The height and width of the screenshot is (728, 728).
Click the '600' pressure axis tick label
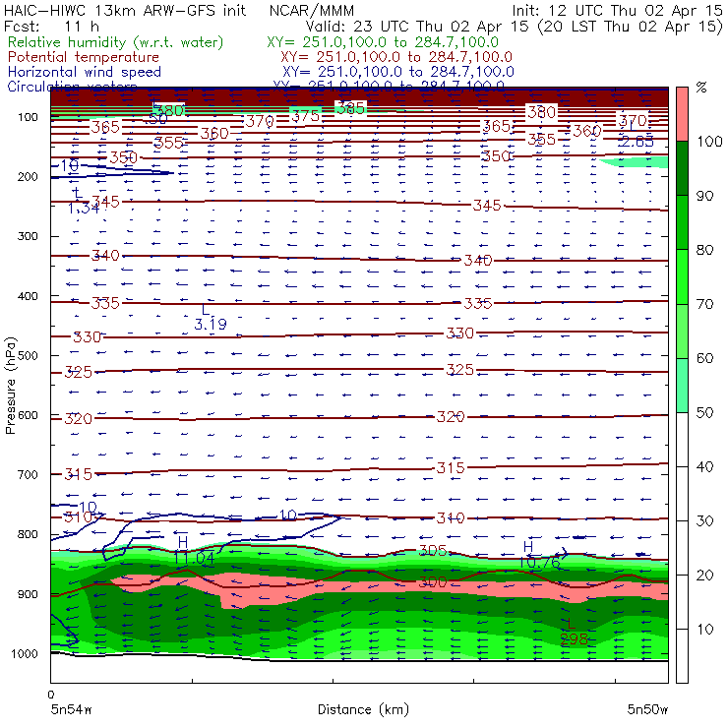pyautogui.click(x=28, y=415)
